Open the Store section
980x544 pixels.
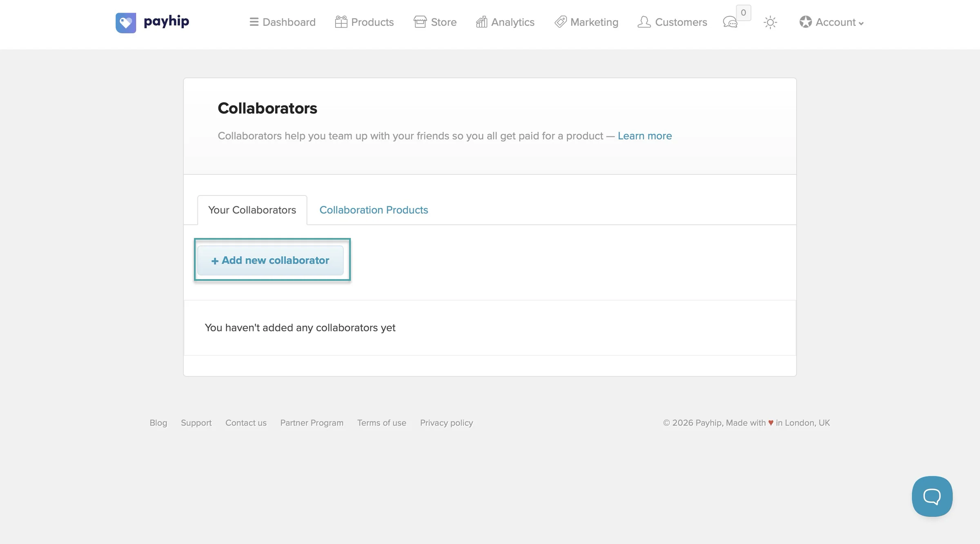435,22
